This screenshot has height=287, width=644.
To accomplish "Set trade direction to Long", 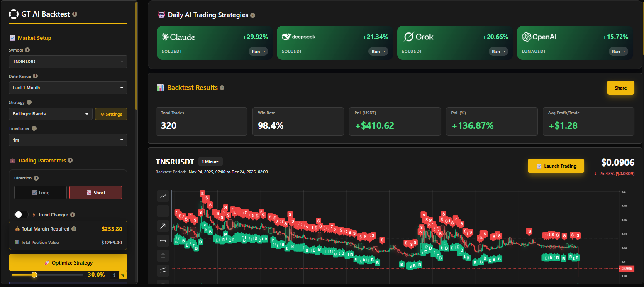I will [x=40, y=193].
